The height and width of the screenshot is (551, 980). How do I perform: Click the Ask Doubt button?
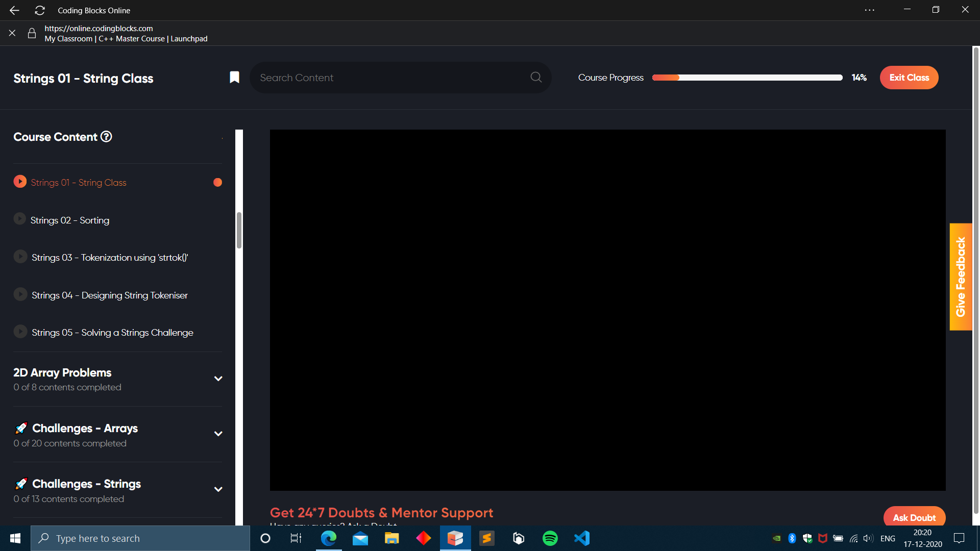(x=914, y=517)
